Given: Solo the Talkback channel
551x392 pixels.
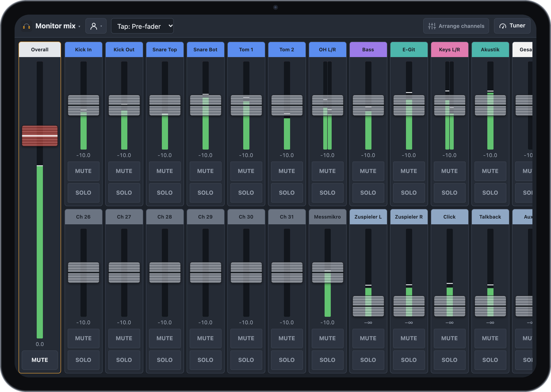Looking at the screenshot, I should pyautogui.click(x=490, y=360).
